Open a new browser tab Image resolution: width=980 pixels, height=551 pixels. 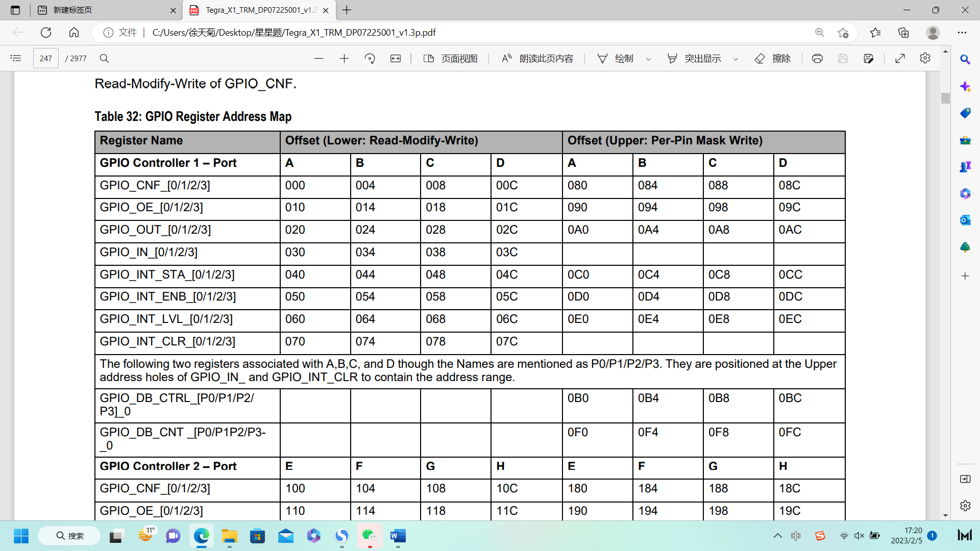(x=347, y=10)
